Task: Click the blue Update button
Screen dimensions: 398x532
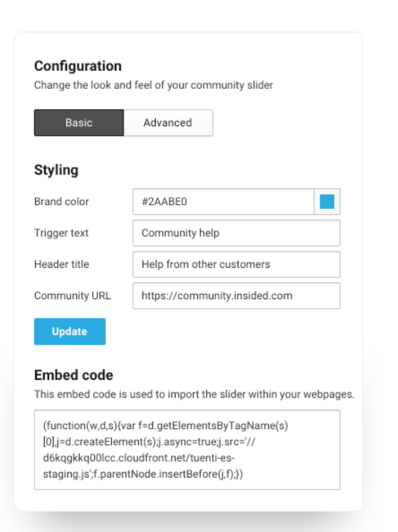Action: point(69,331)
